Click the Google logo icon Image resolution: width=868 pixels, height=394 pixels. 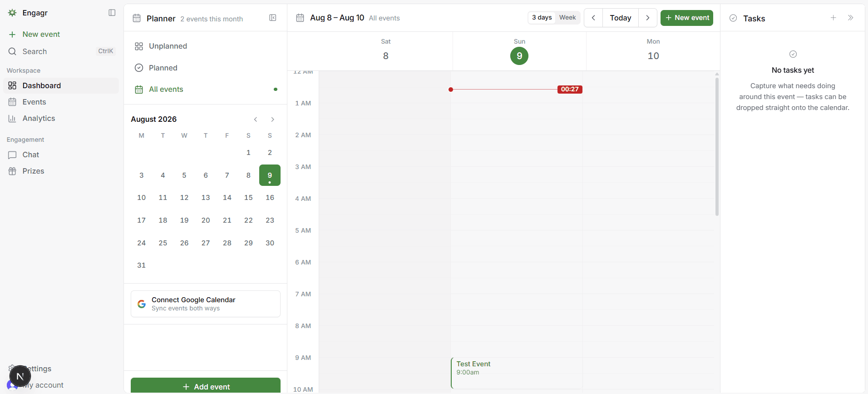[142, 304]
